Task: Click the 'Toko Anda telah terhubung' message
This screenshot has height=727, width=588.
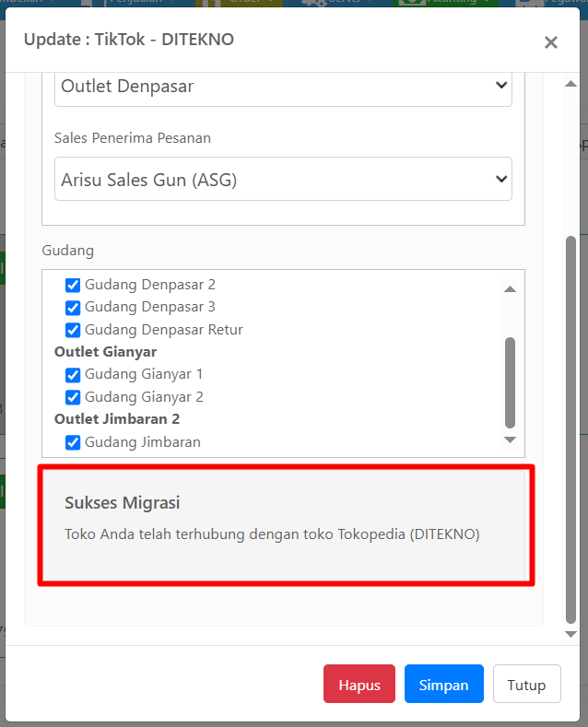Action: [272, 534]
